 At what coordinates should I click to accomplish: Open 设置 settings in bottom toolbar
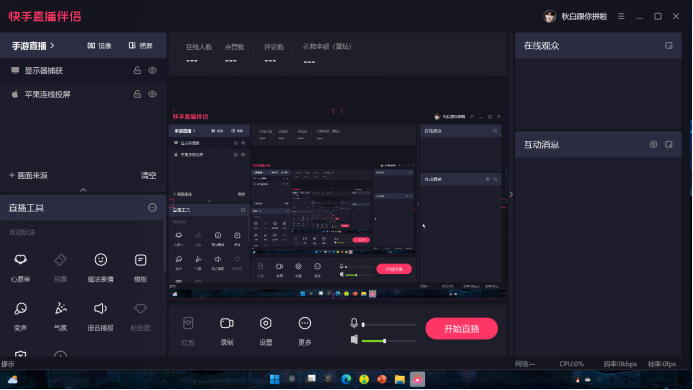(266, 330)
